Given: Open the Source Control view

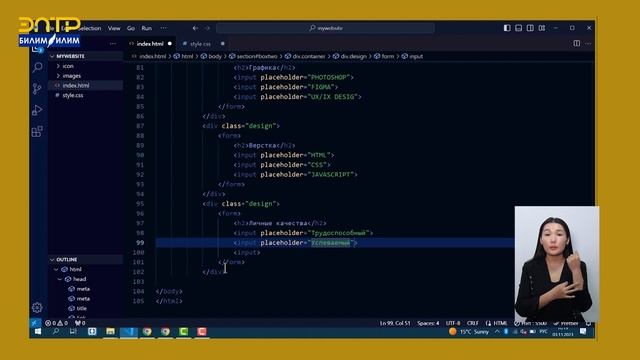Looking at the screenshot, I should click(37, 89).
